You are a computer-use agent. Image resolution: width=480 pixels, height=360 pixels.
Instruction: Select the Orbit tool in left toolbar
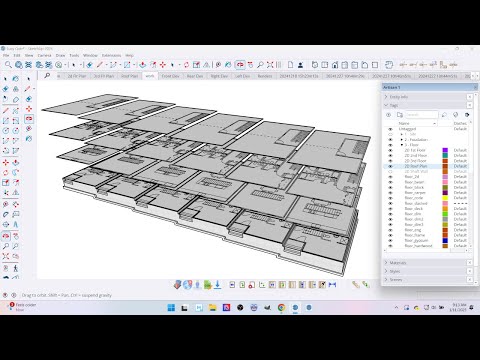coord(6,236)
